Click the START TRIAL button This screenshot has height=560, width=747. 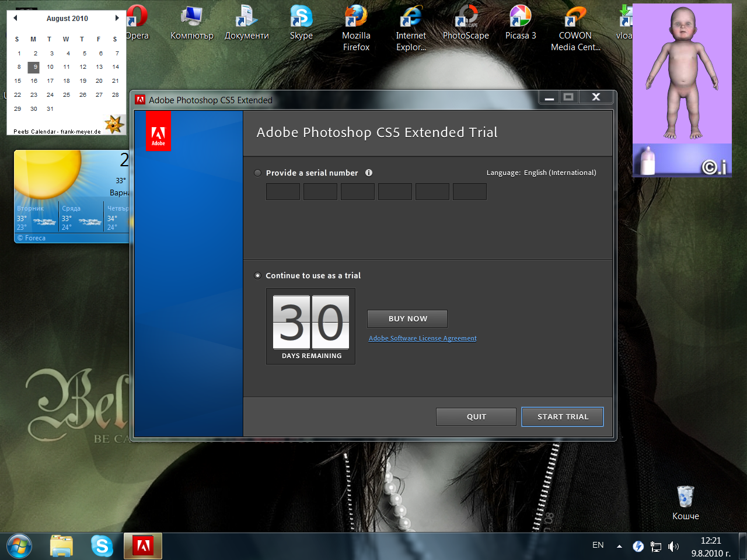click(563, 417)
